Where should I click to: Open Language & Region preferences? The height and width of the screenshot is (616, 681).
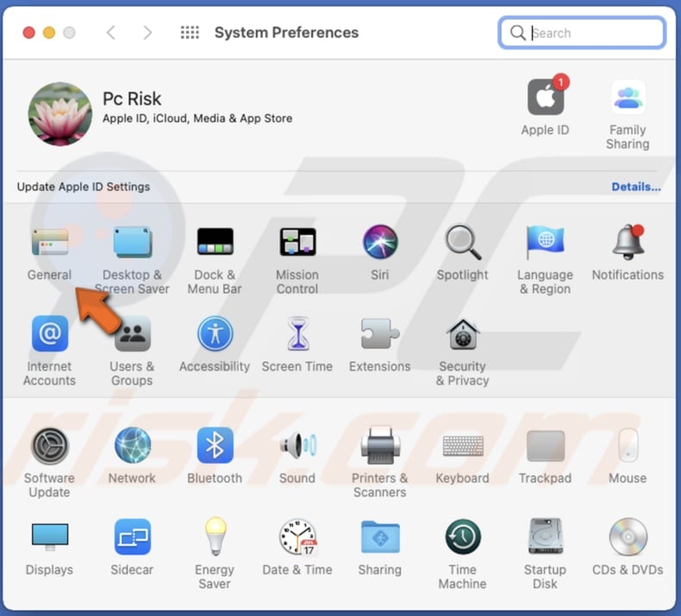pyautogui.click(x=545, y=242)
